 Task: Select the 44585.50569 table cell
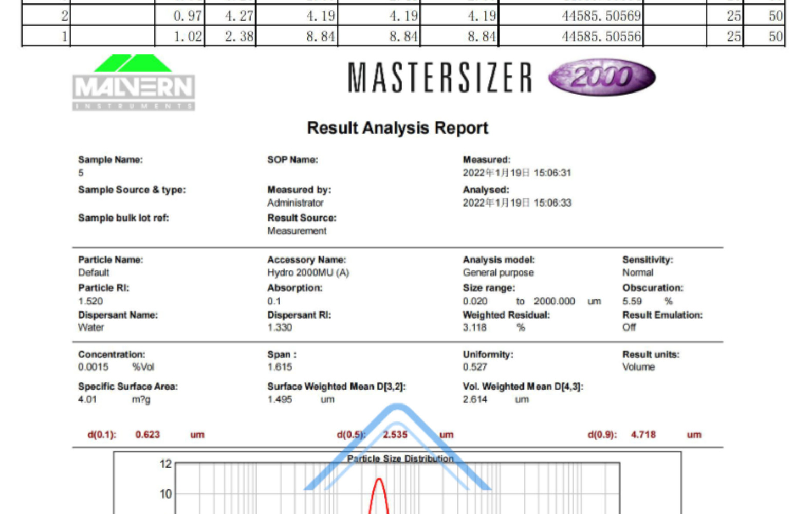click(571, 15)
